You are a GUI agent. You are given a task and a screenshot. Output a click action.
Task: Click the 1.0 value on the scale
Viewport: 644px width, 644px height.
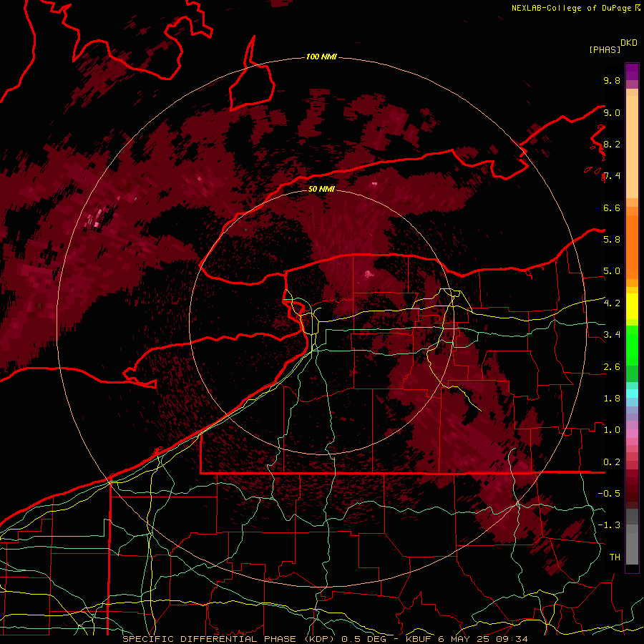[612, 430]
